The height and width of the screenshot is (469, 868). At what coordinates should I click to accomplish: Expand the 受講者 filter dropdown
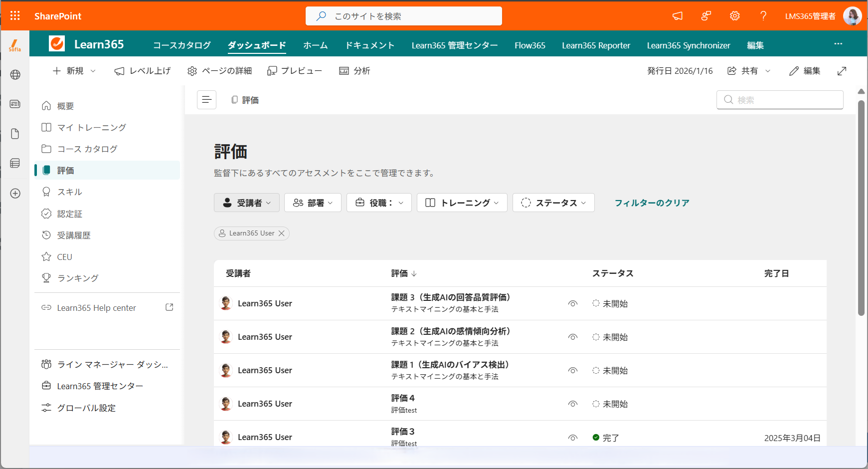247,203
